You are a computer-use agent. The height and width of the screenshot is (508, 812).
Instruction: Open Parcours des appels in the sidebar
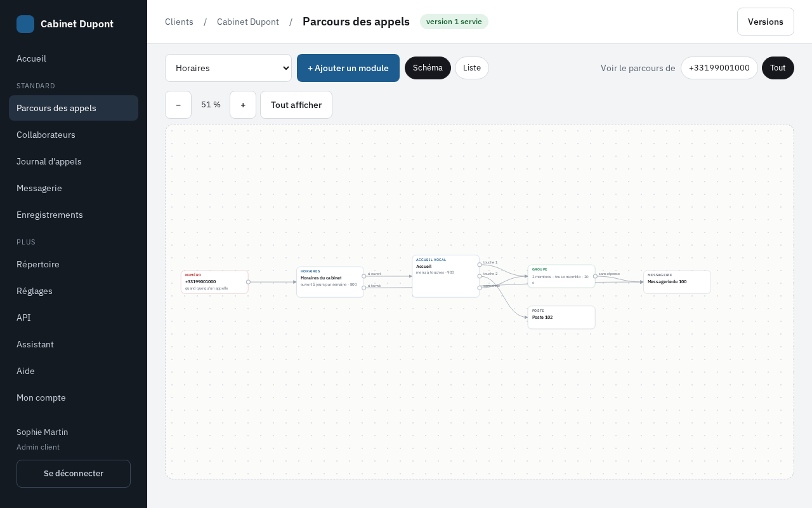[x=74, y=108]
